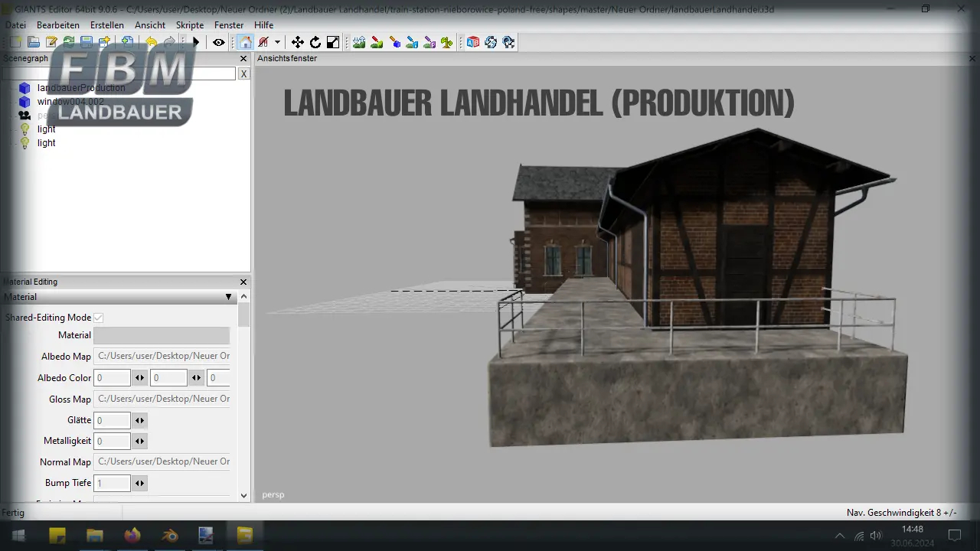Image resolution: width=980 pixels, height=551 pixels.
Task: Click the Play button in toolbar
Action: click(x=196, y=42)
